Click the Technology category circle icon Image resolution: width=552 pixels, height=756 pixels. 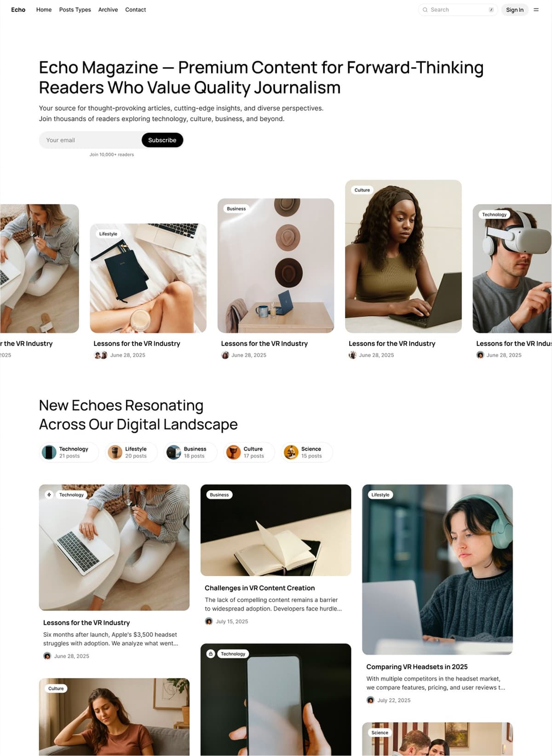[x=49, y=452]
